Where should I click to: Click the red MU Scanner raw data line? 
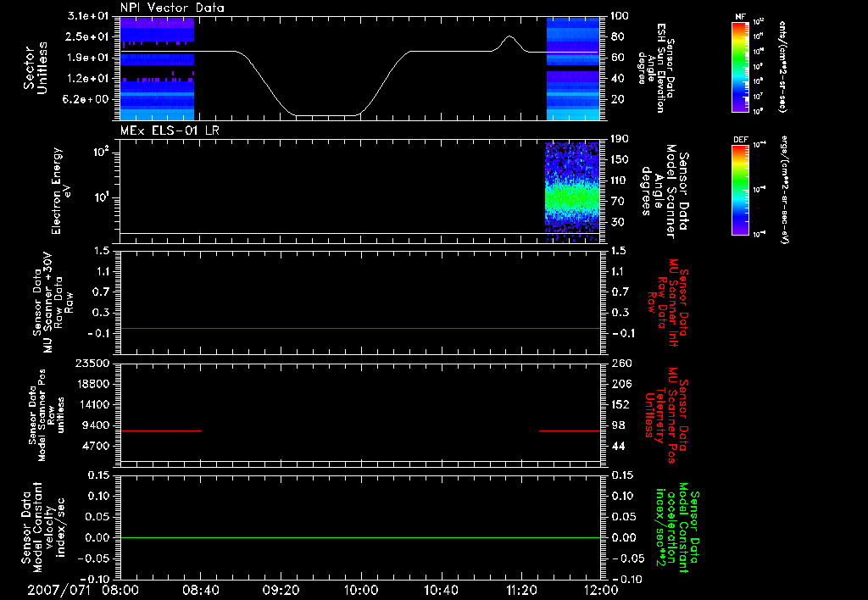[x=360, y=328]
